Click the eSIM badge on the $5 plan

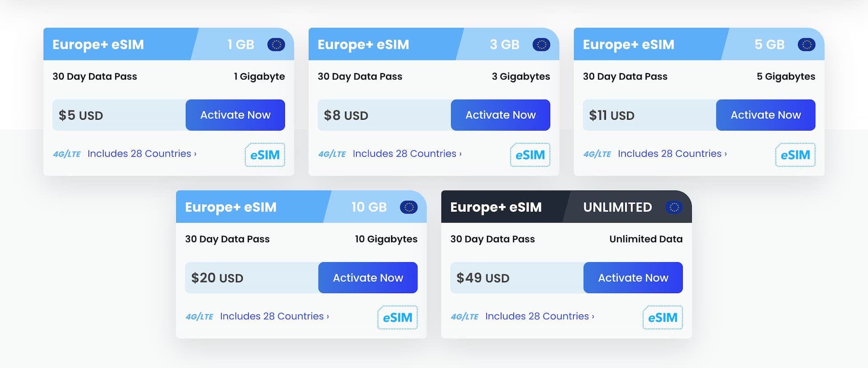tap(265, 155)
